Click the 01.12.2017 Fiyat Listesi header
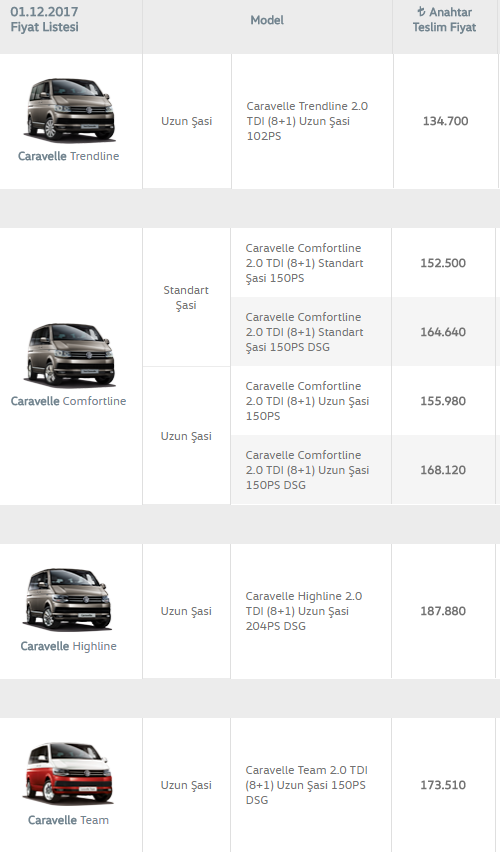The height and width of the screenshot is (852, 500). pyautogui.click(x=45, y=20)
